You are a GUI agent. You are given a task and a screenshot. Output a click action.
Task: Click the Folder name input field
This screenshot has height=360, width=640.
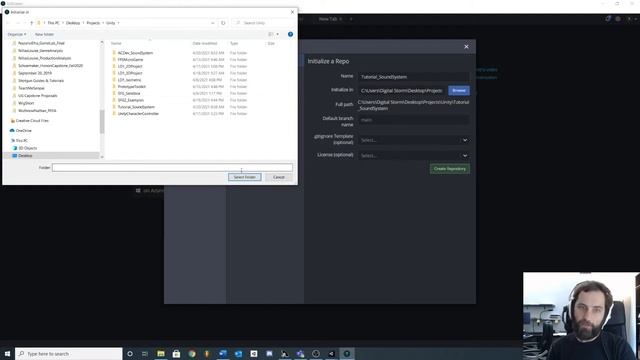pos(172,167)
